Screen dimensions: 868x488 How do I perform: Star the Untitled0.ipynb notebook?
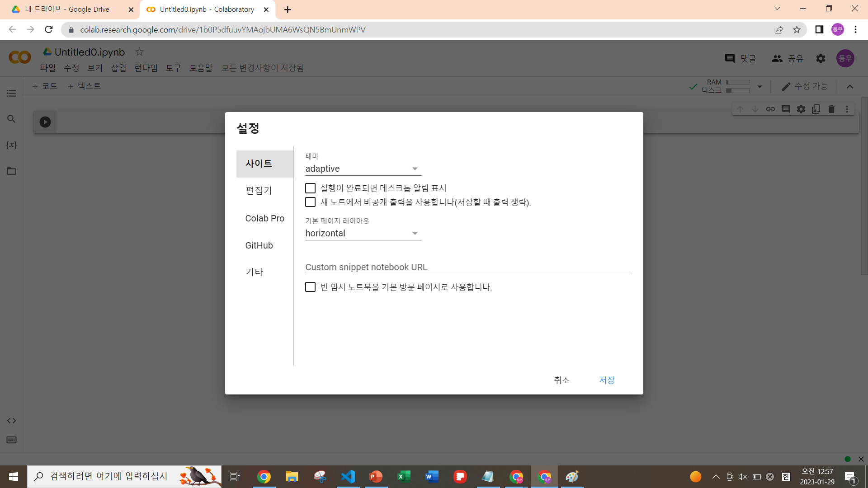coord(140,52)
